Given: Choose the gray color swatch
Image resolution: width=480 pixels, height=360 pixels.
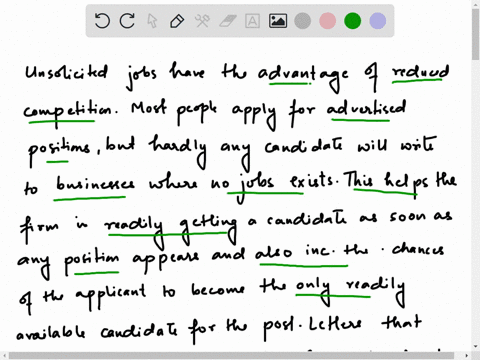Looking at the screenshot, I should click(303, 21).
